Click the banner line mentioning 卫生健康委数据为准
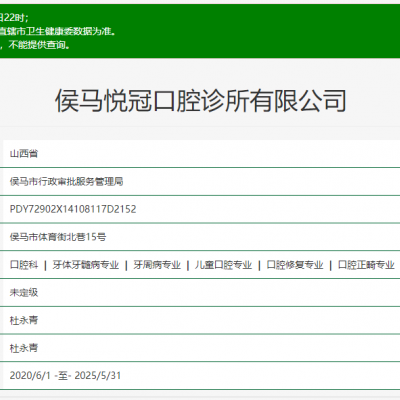This screenshot has width=400, height=400. click(58, 31)
